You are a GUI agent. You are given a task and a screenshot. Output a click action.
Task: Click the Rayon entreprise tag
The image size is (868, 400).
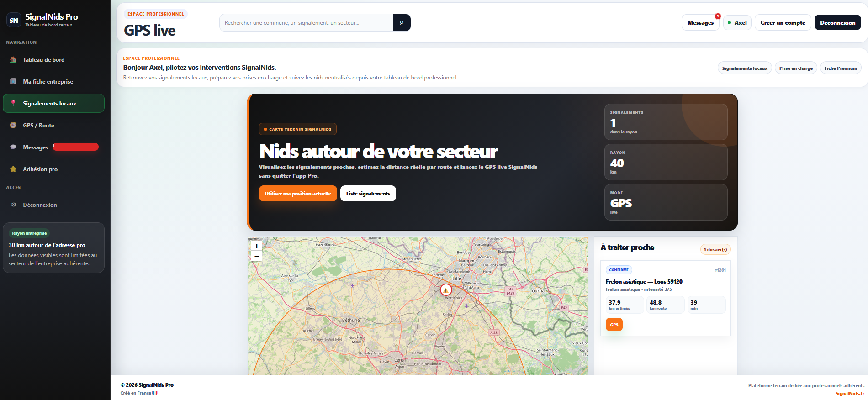pos(29,233)
